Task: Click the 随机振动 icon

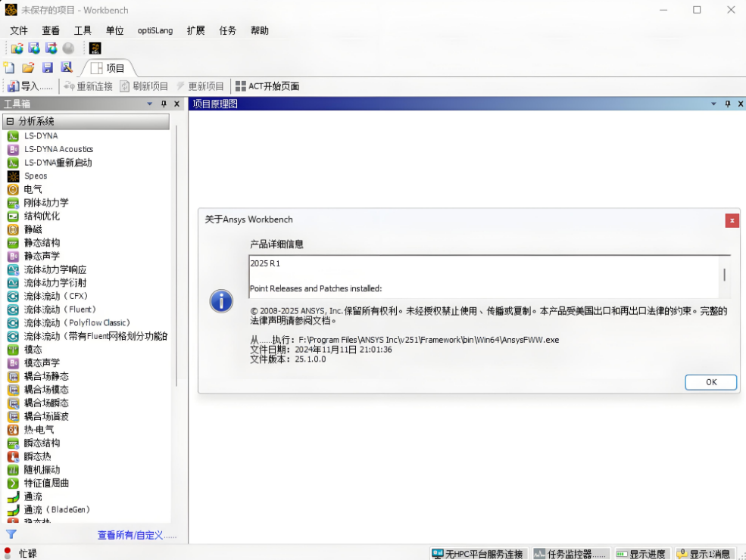Action: 13,470
